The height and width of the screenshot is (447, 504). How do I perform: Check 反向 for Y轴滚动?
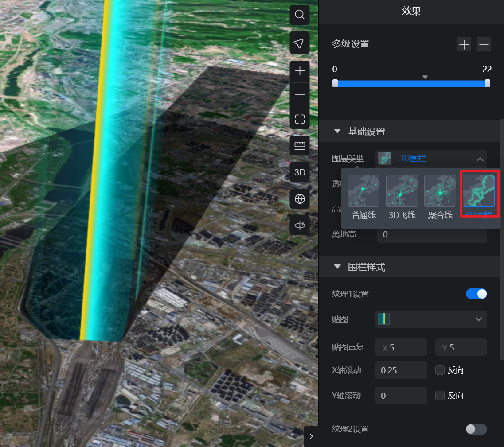click(440, 395)
